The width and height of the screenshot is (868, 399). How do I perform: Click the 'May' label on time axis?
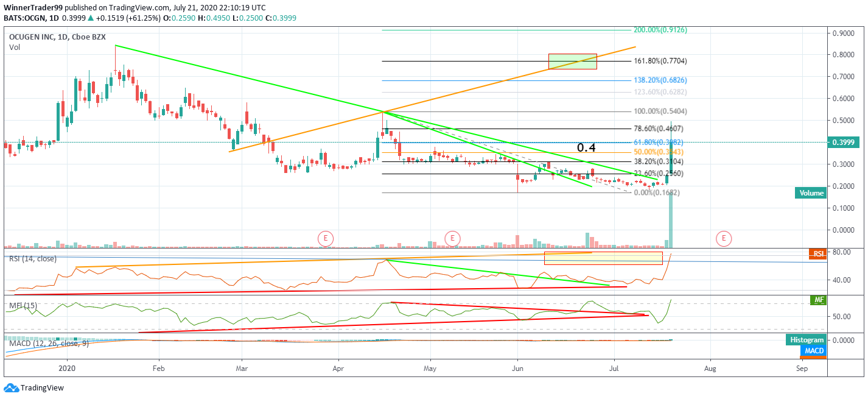click(430, 369)
